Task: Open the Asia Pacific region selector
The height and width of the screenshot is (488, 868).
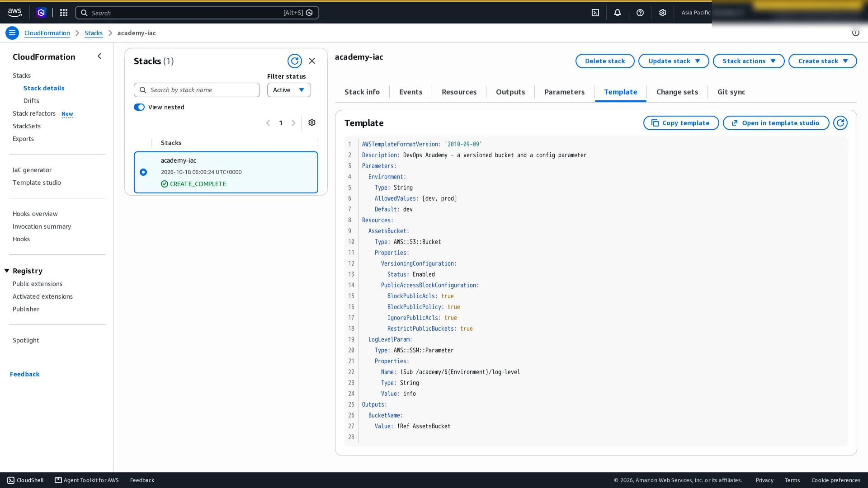Action: point(696,13)
